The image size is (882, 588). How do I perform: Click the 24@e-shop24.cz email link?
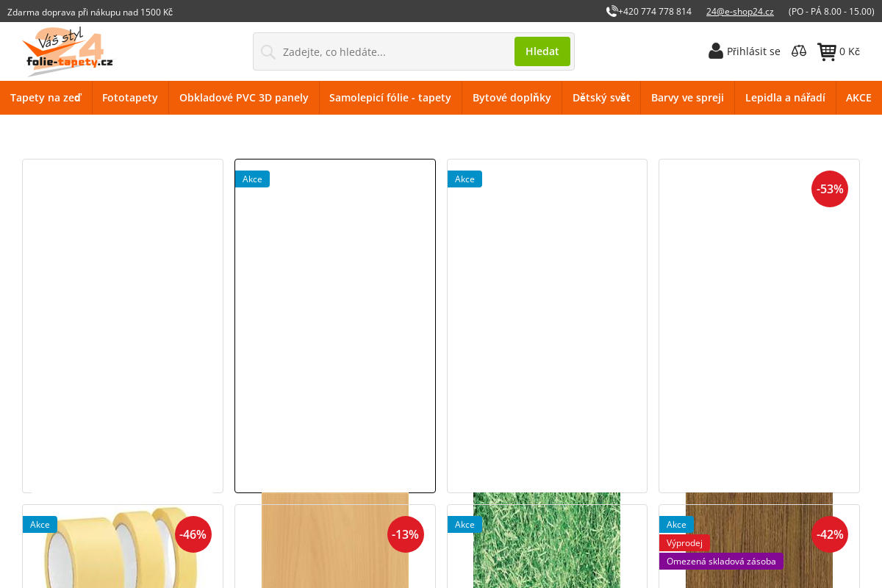coord(739,11)
